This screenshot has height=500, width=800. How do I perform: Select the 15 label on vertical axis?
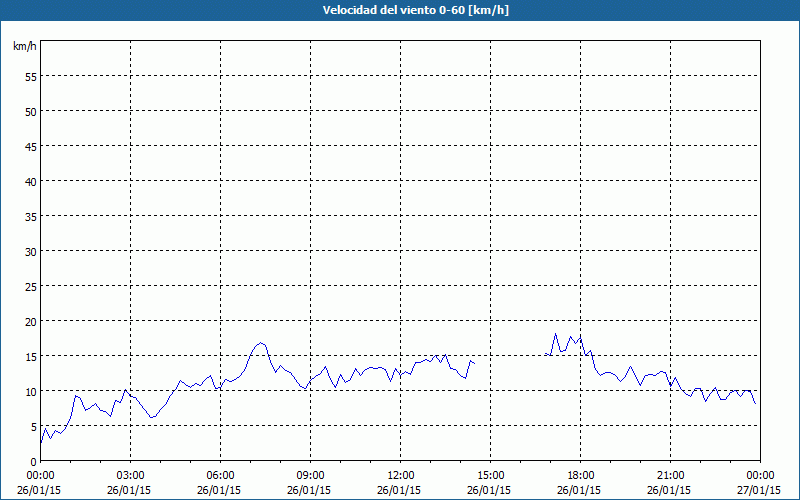click(x=30, y=356)
